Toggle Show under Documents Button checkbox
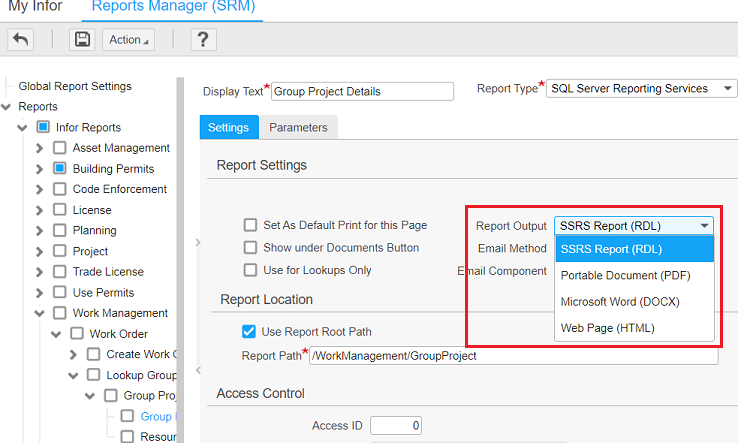 click(x=250, y=247)
